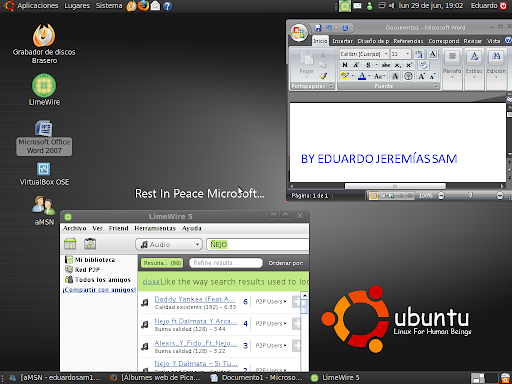Click the Undo arrow in Word's quick access toolbar
The image size is (512, 384).
coord(329,28)
